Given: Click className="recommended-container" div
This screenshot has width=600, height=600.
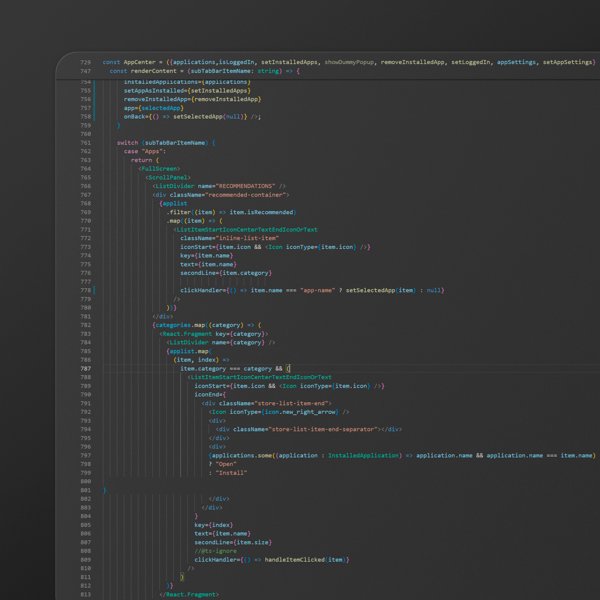Looking at the screenshot, I should [221, 195].
